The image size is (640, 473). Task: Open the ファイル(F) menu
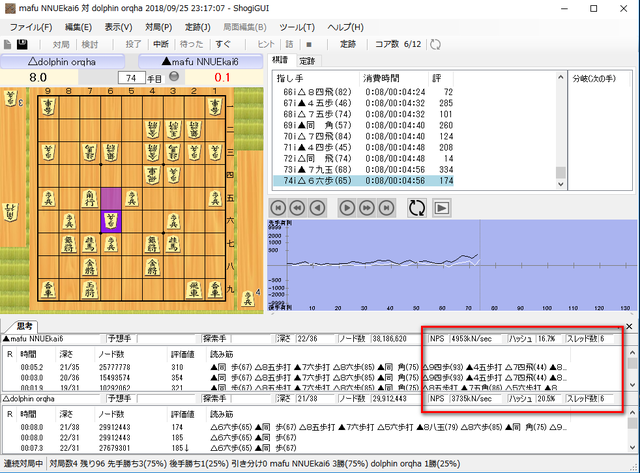coord(31,27)
